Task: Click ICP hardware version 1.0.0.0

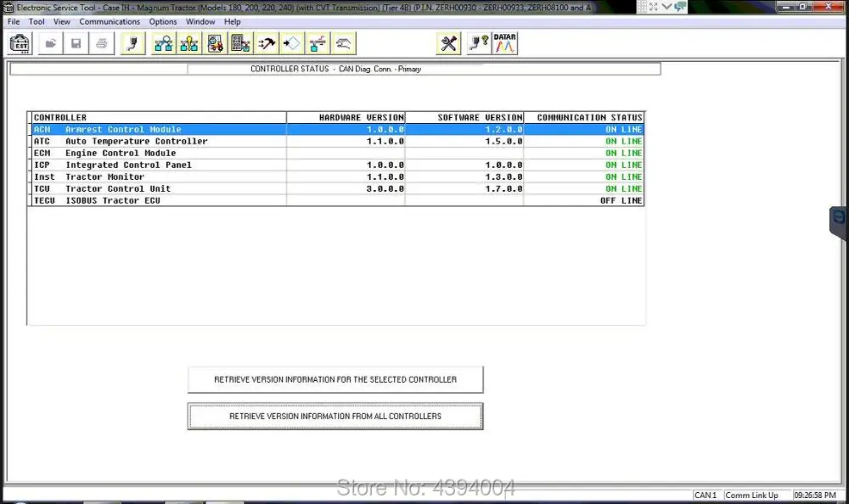Action: click(385, 165)
